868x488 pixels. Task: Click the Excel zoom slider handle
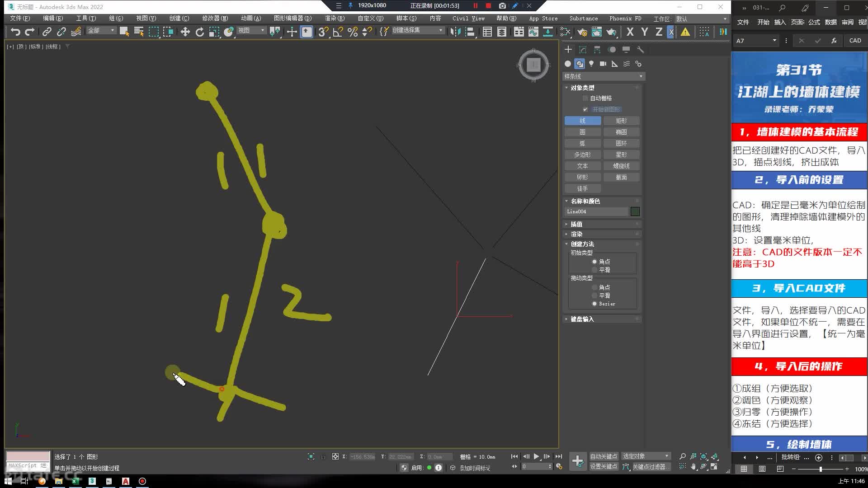point(821,469)
